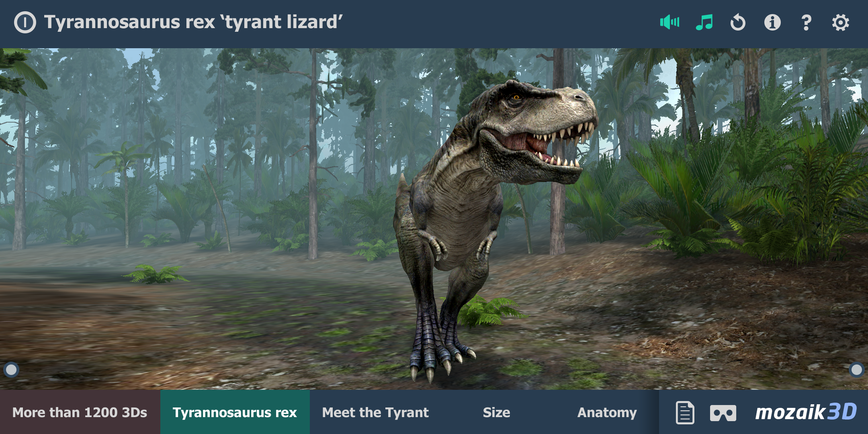Screen dimensions: 868x434
Task: Open the info panel icon
Action: (x=772, y=23)
